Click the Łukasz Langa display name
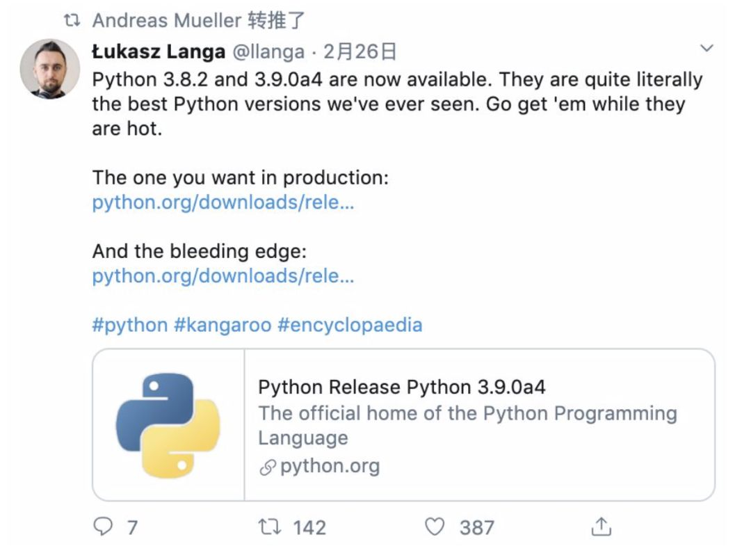The image size is (751, 560). 159,51
